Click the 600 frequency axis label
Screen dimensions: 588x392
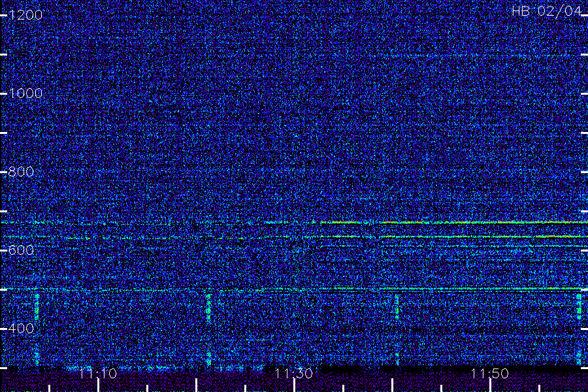click(x=21, y=250)
